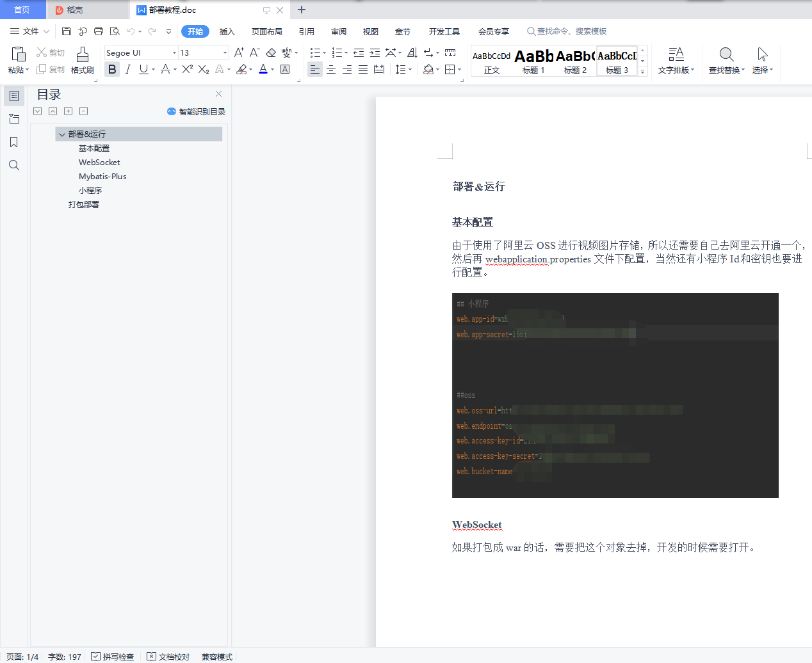Open the search icon in left sidebar
Viewport: 812px width, 663px height.
point(14,165)
